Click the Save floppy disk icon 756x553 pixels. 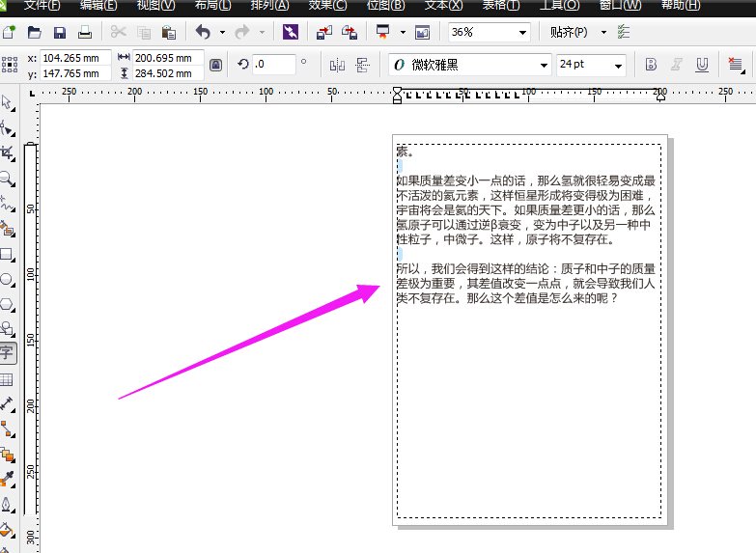point(60,32)
